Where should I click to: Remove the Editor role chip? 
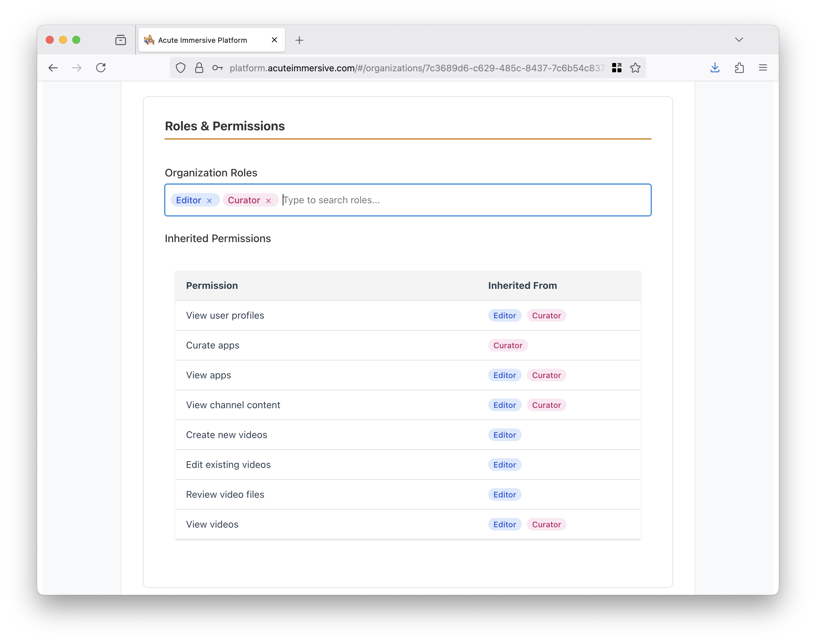209,201
